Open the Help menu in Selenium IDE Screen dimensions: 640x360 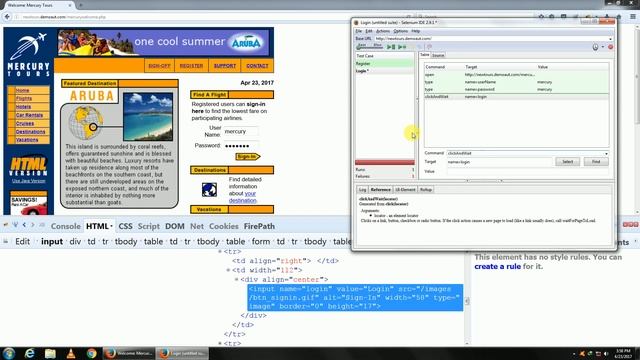coord(416,31)
